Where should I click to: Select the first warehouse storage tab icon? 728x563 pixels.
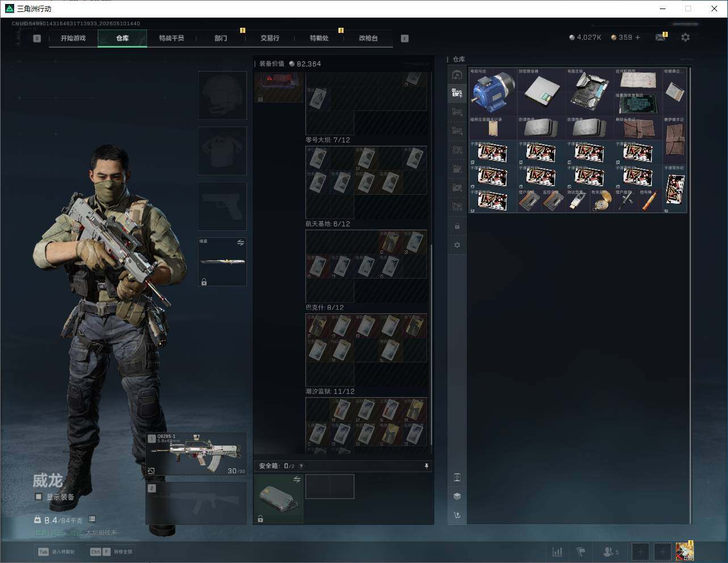[x=457, y=75]
